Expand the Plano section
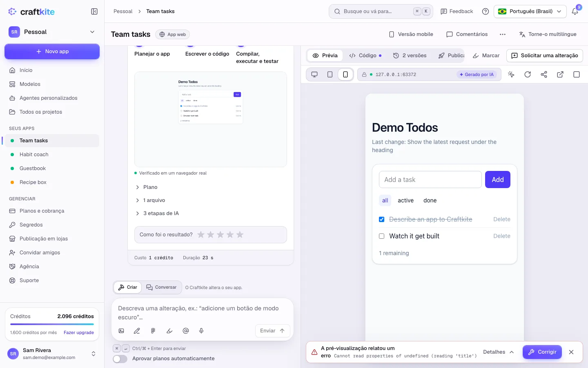The width and height of the screenshot is (588, 368). tap(146, 187)
